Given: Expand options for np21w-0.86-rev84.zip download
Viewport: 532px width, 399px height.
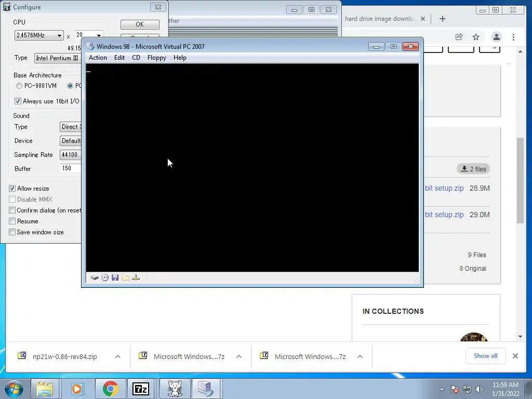Looking at the screenshot, I should 118,356.
